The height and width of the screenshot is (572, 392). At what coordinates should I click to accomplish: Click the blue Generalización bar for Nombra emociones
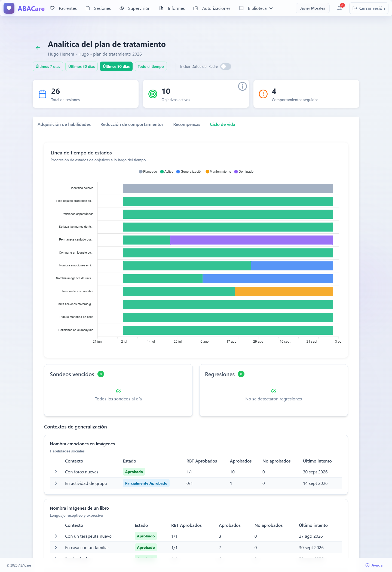point(292,266)
